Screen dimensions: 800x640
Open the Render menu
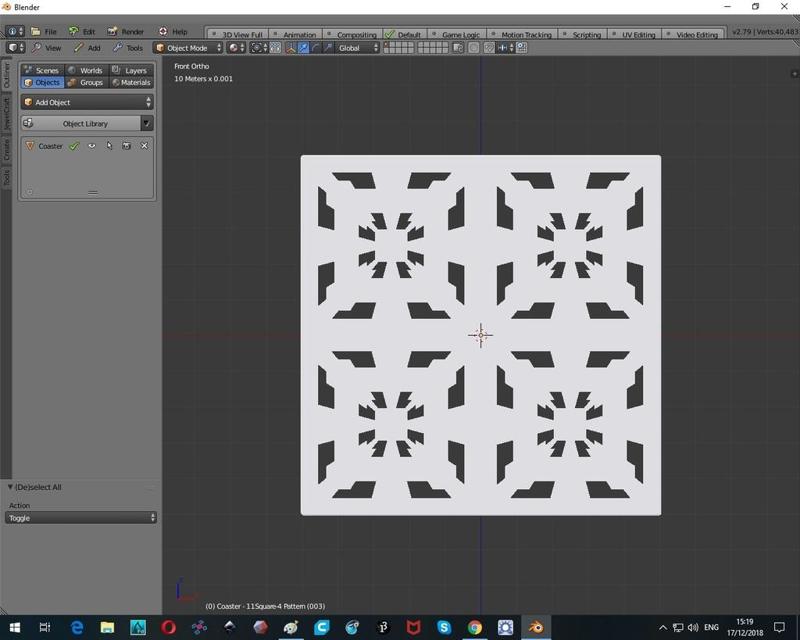[x=127, y=32]
